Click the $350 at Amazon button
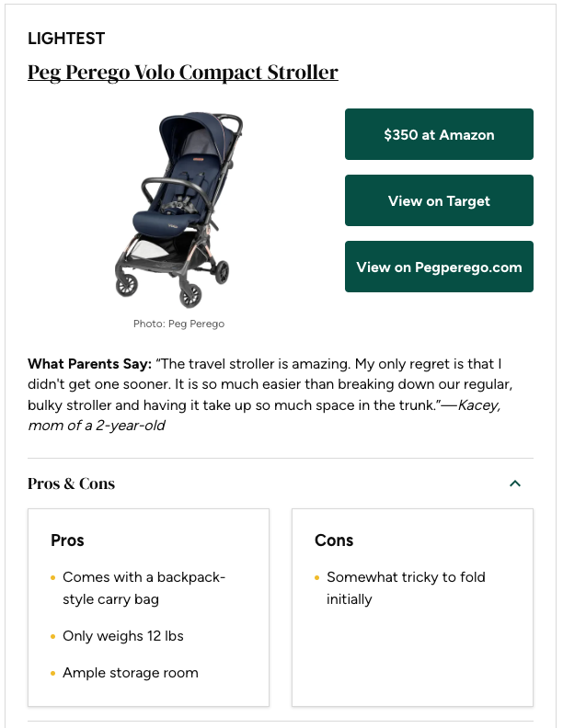Viewport: 563px width, 728px height. (439, 134)
